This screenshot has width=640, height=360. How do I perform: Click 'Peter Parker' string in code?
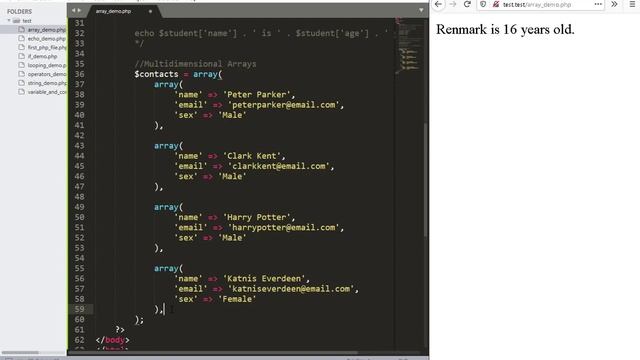pos(256,95)
